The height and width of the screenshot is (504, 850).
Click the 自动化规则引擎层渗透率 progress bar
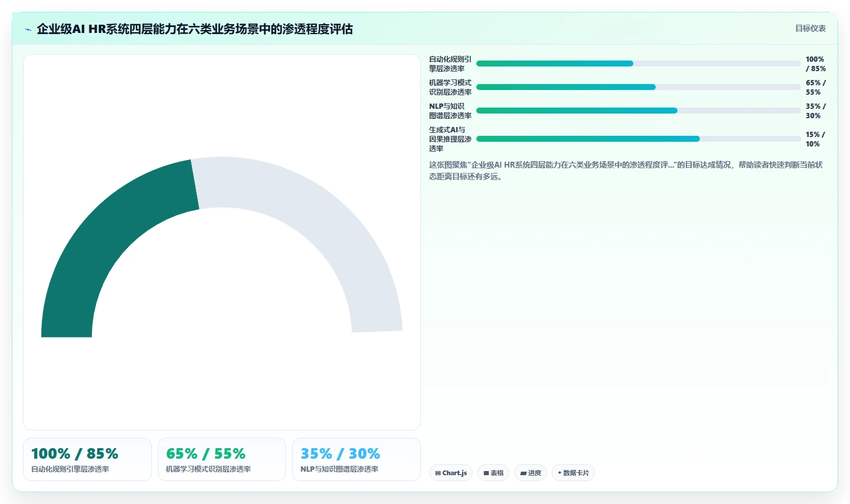pyautogui.click(x=639, y=64)
